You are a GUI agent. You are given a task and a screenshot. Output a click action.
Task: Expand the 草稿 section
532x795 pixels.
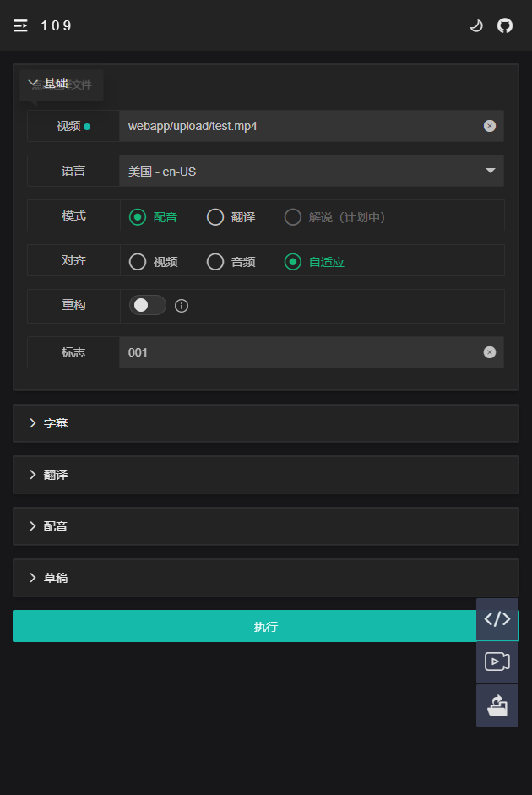pyautogui.click(x=265, y=578)
